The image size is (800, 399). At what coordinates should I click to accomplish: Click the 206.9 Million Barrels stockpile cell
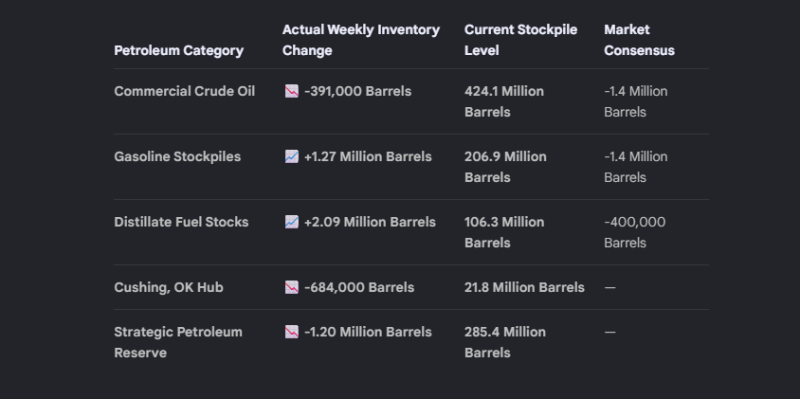505,167
